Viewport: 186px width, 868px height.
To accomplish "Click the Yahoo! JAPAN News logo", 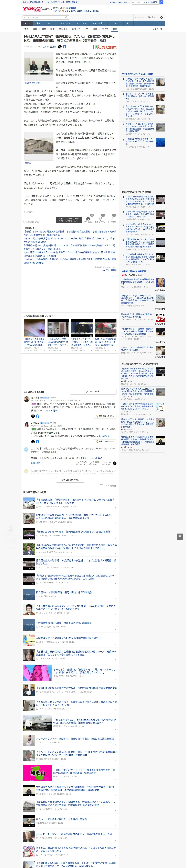I will point(37,9).
